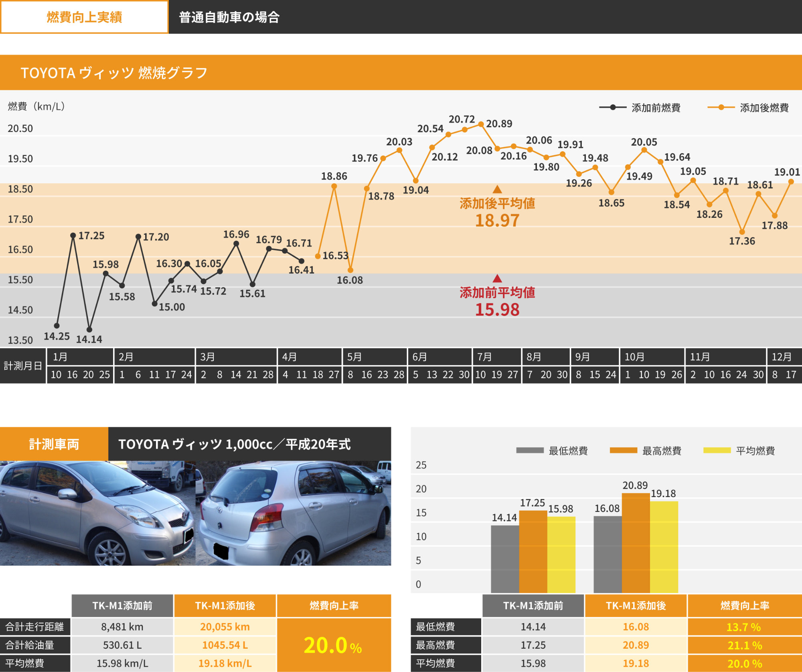802x672 pixels.
Task: Click the 20.89 orange bar in chart
Action: click(636, 542)
